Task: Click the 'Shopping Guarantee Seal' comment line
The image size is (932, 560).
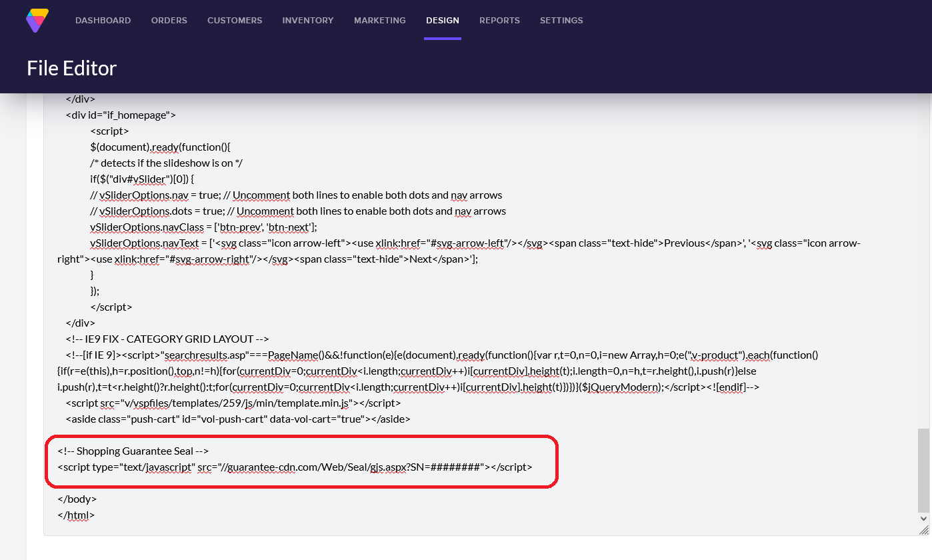Action: (133, 451)
